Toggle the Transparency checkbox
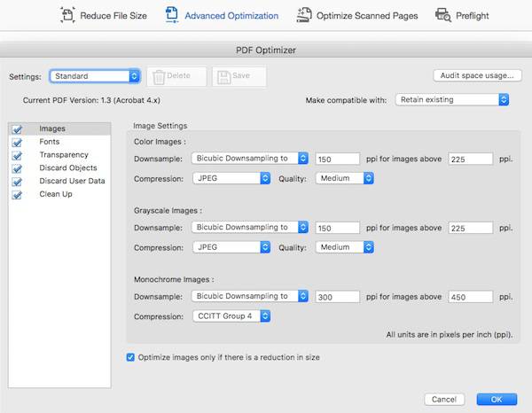Viewport: 532px width, 413px height. pyautogui.click(x=16, y=155)
